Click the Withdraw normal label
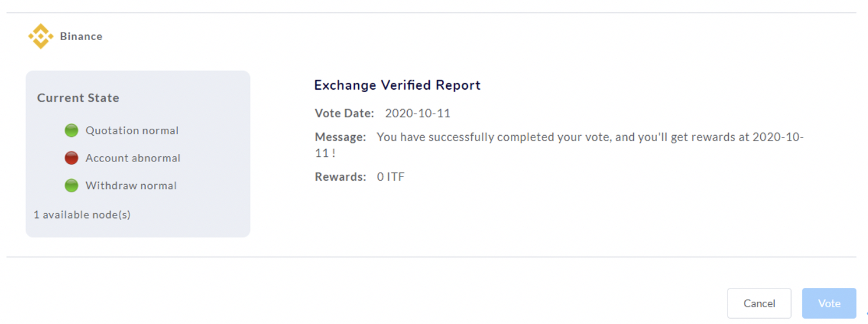Screen dimensions: 868x324 pos(131,186)
